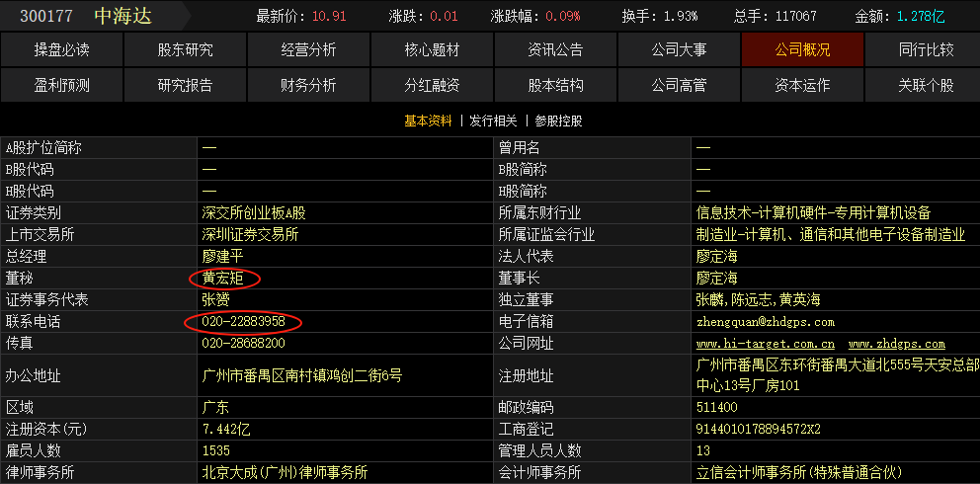This screenshot has width=980, height=484.
Task: Click fax number 020-28688200
Action: click(x=244, y=344)
